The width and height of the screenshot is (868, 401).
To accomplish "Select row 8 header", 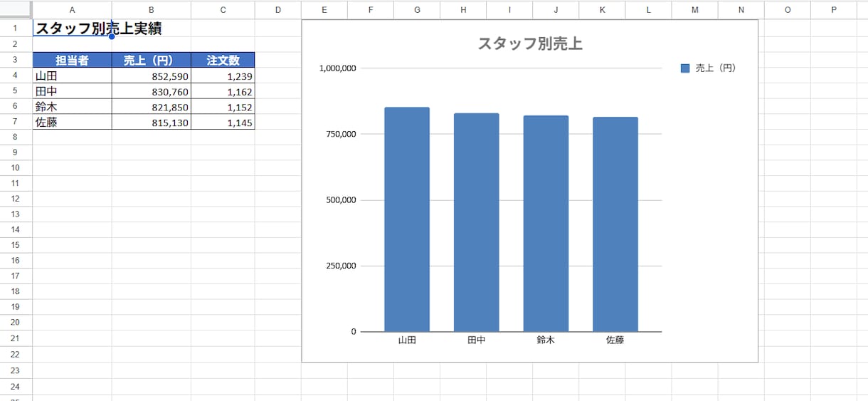I will pos(16,137).
